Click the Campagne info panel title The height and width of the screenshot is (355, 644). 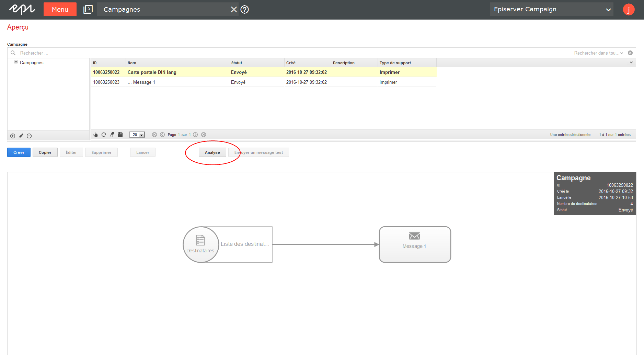[573, 178]
